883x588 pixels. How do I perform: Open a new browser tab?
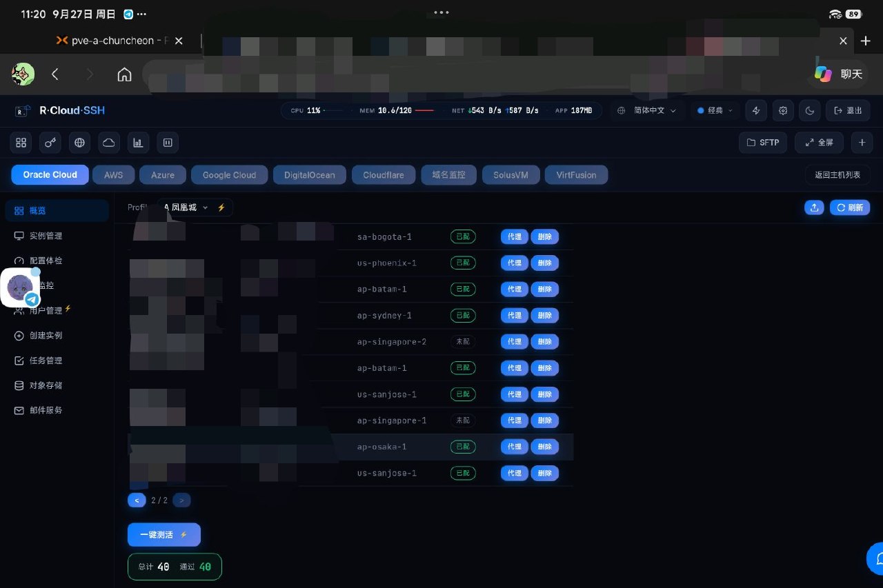pyautogui.click(x=866, y=41)
